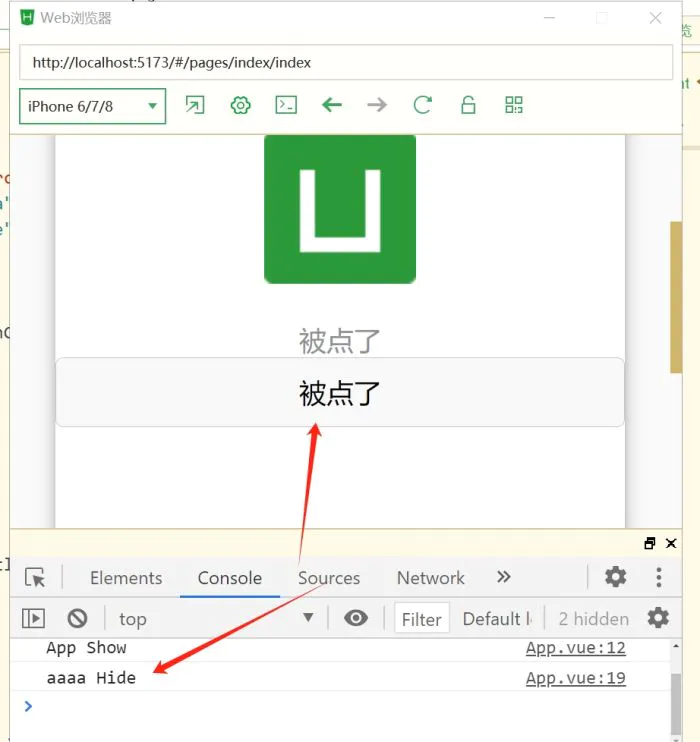700x742 pixels.
Task: Show the console sidebar icon
Action: point(33,618)
